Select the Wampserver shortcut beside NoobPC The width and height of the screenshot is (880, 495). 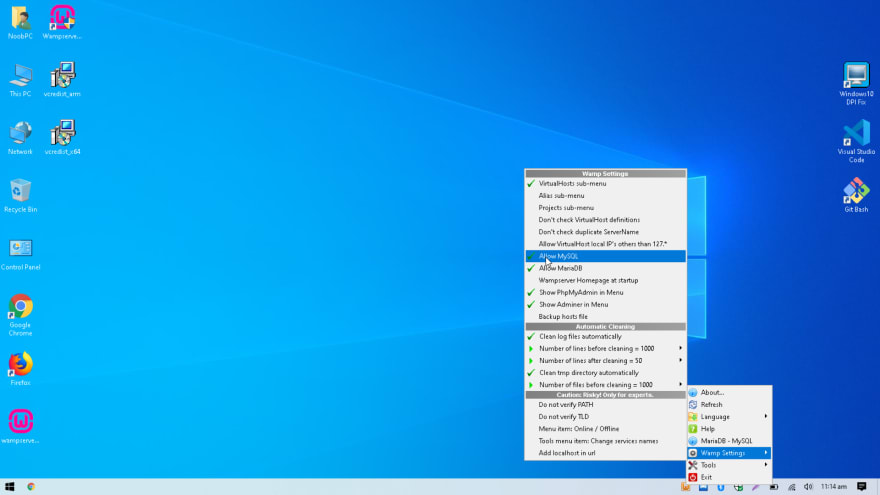point(62,22)
